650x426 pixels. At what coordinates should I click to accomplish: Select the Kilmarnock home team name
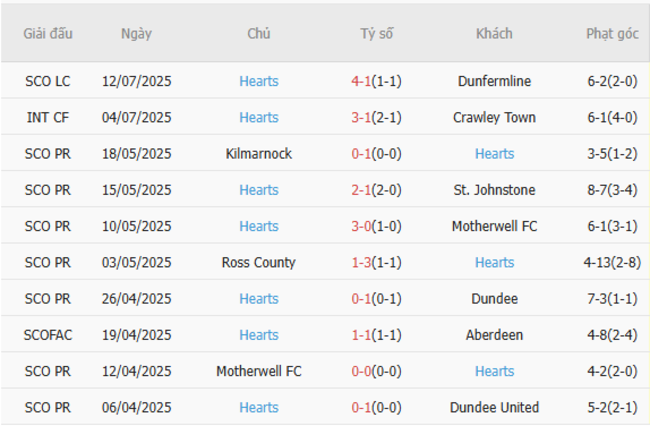[x=259, y=154]
